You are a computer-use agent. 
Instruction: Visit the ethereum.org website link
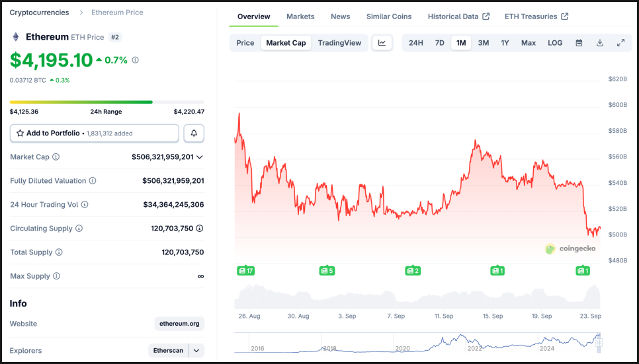[x=179, y=324]
